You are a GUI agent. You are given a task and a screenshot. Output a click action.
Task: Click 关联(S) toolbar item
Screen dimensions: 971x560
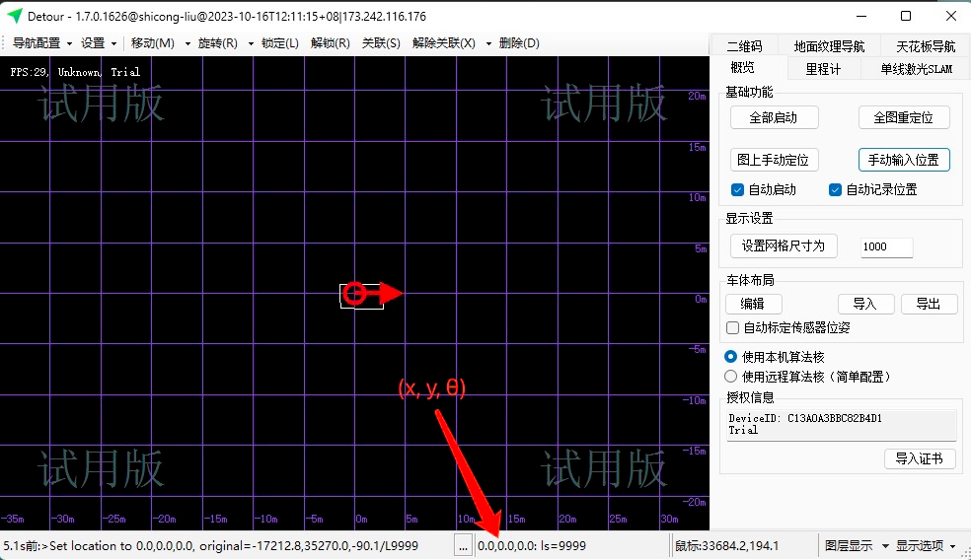[381, 43]
